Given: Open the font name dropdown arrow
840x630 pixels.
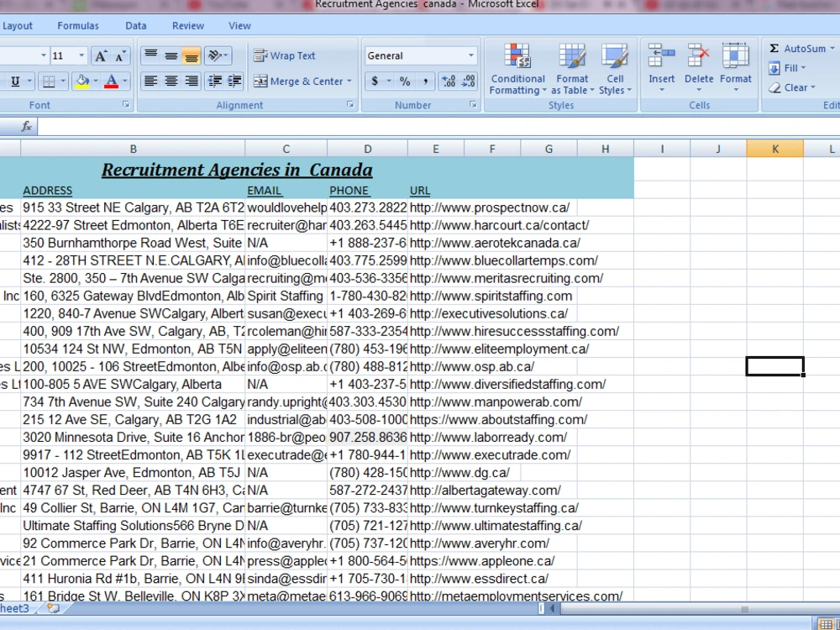Looking at the screenshot, I should tap(44, 55).
